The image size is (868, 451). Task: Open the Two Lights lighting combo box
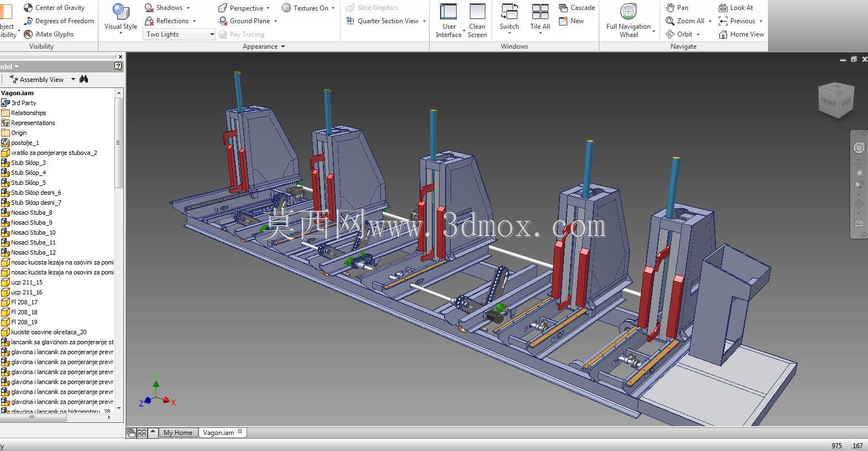tap(180, 34)
